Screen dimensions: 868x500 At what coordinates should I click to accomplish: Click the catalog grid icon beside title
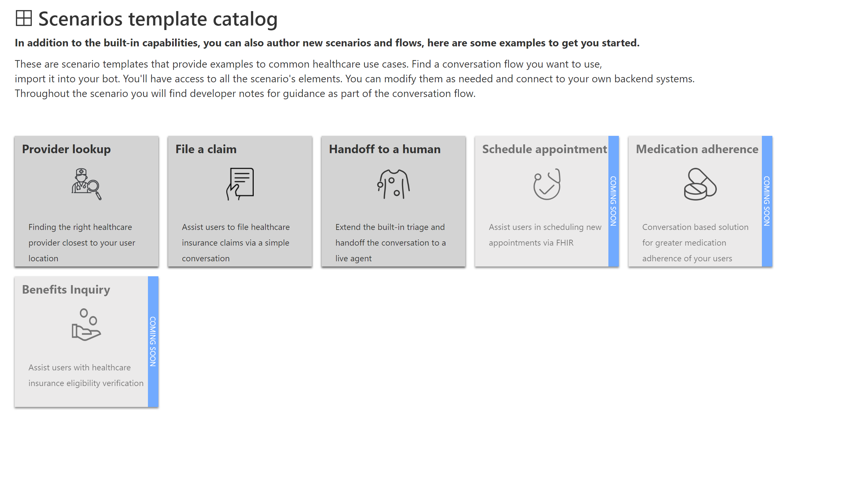coord(24,18)
